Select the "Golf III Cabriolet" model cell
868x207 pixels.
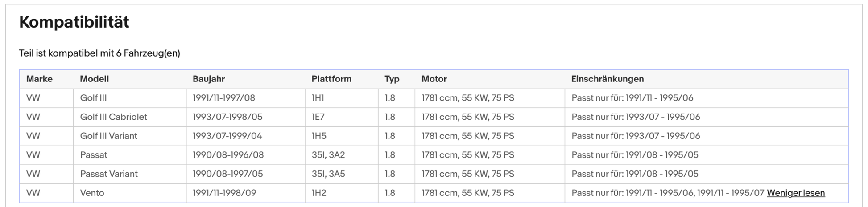(113, 117)
